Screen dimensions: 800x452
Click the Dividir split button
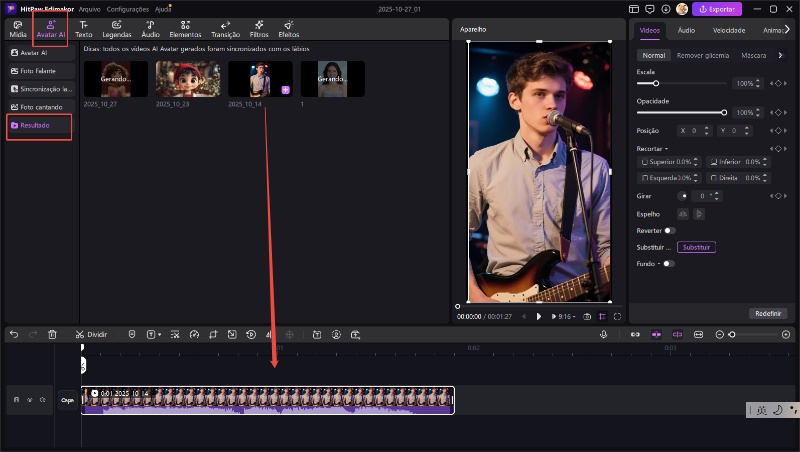[91, 334]
